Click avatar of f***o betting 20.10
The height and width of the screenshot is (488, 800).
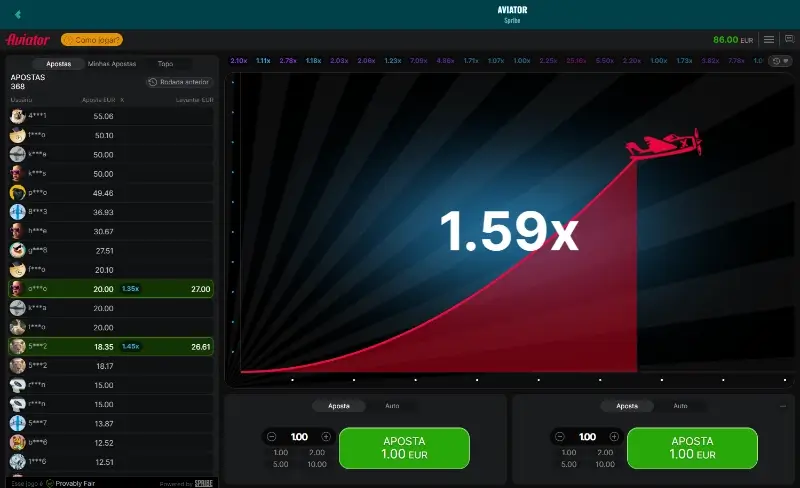point(18,270)
